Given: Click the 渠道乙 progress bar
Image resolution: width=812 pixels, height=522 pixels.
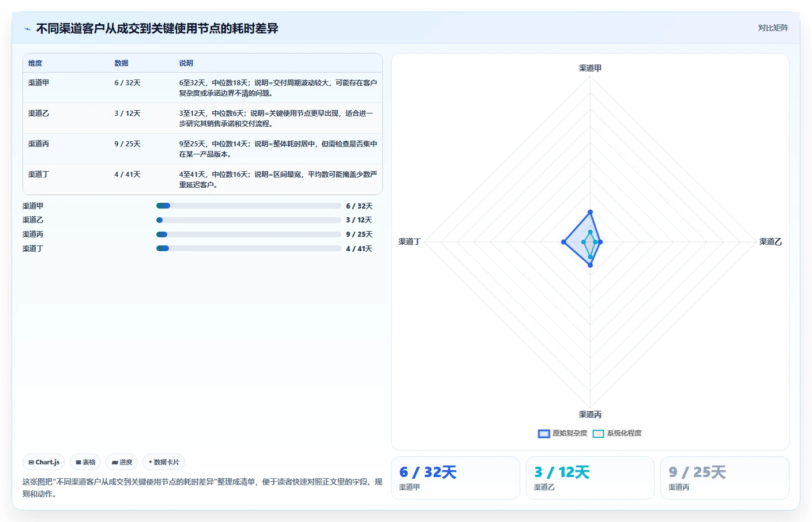Looking at the screenshot, I should point(249,220).
